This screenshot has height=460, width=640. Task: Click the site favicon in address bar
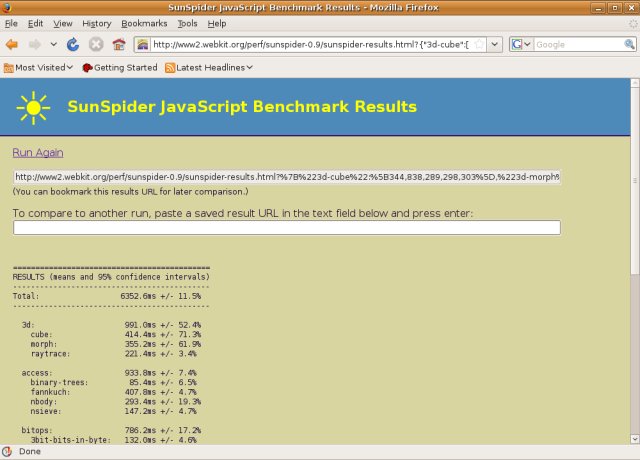pyautogui.click(x=142, y=44)
